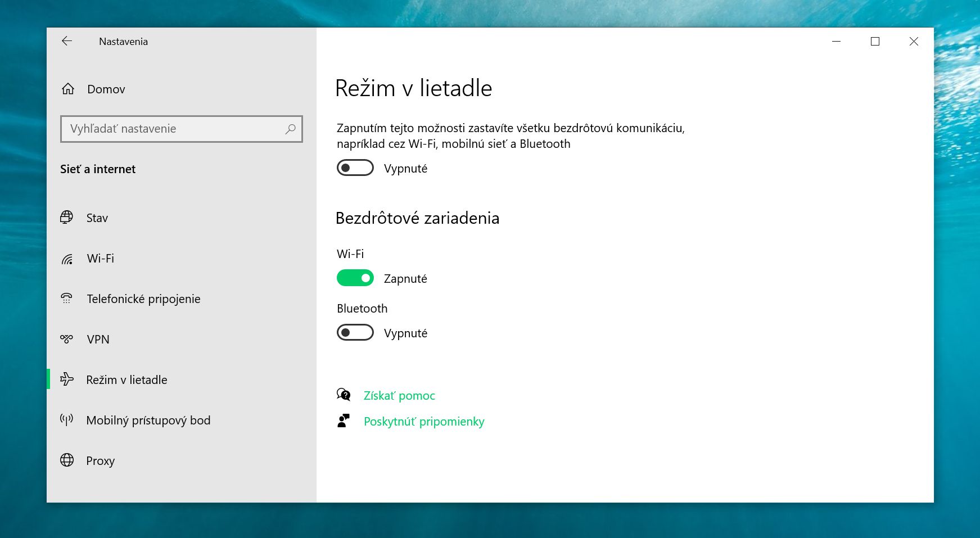Click the Bezdrôtové zariadenia heading
Image resolution: width=980 pixels, height=538 pixels.
point(417,218)
